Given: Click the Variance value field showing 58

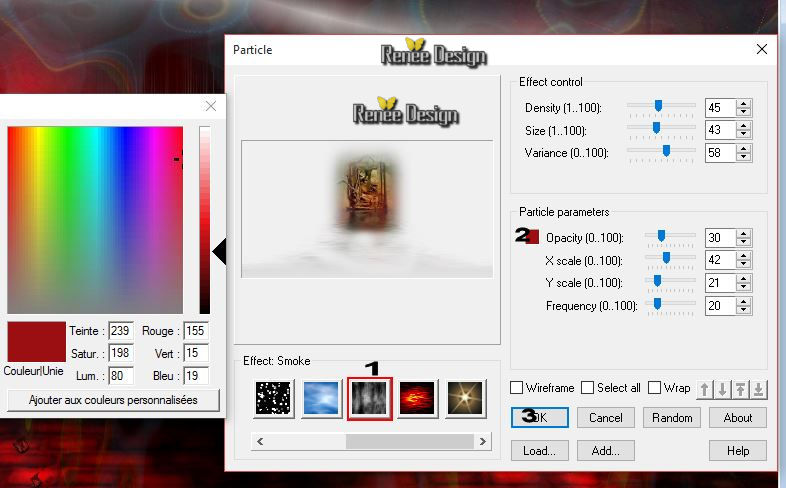Looking at the screenshot, I should pos(720,153).
